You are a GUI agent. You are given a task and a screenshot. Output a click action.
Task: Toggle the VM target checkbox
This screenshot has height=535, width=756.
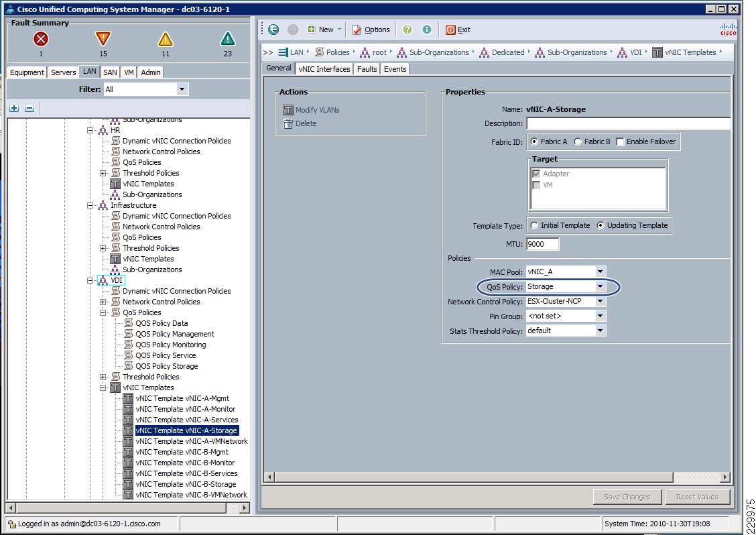tap(536, 185)
